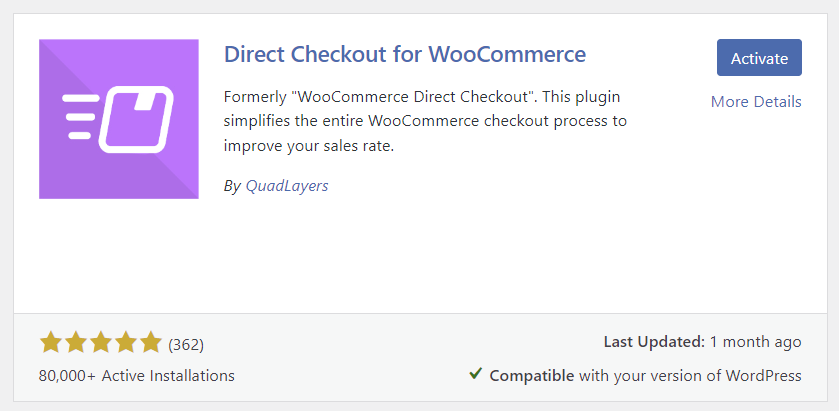Click the Last Updated label

click(x=654, y=342)
